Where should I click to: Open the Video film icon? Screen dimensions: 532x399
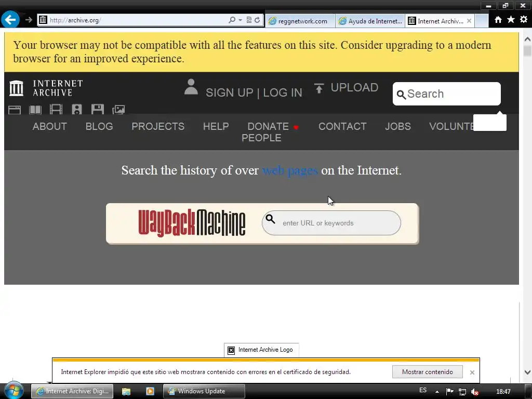click(x=56, y=109)
